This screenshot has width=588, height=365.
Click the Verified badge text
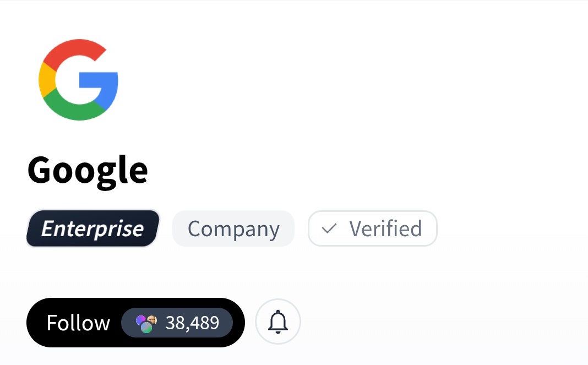tap(385, 228)
